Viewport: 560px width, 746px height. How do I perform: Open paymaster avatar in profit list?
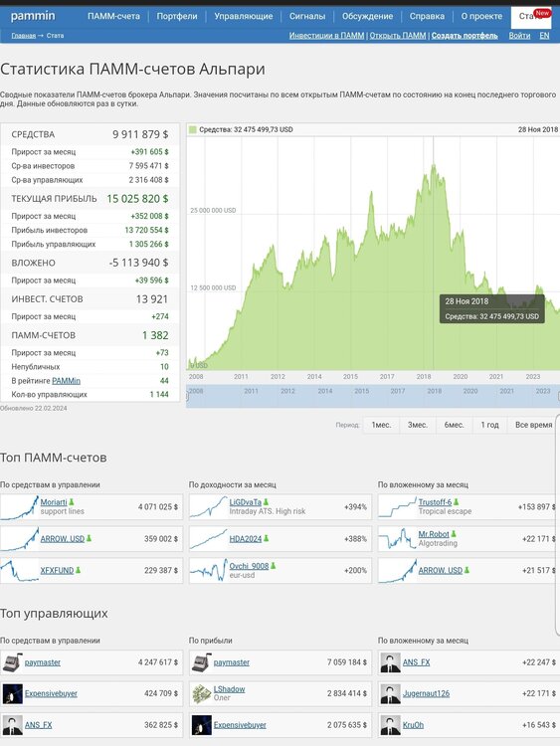point(201,662)
